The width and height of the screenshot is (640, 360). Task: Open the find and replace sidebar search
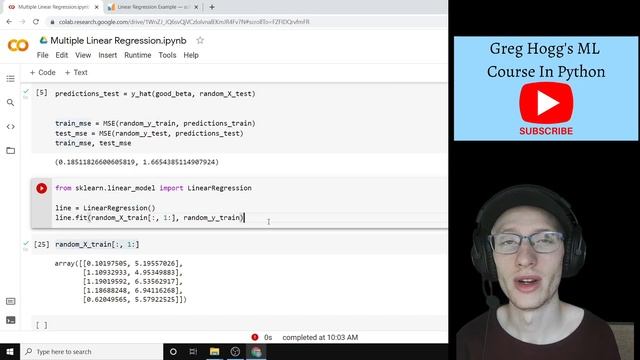coord(11,102)
